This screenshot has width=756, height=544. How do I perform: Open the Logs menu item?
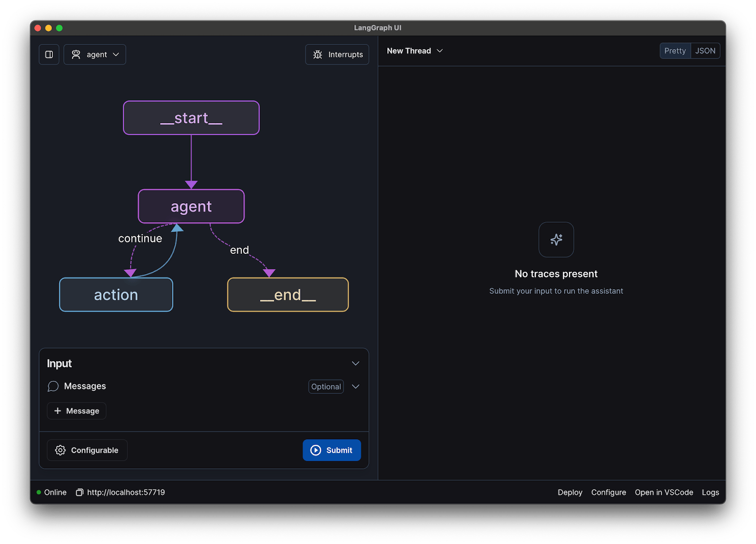(x=710, y=492)
